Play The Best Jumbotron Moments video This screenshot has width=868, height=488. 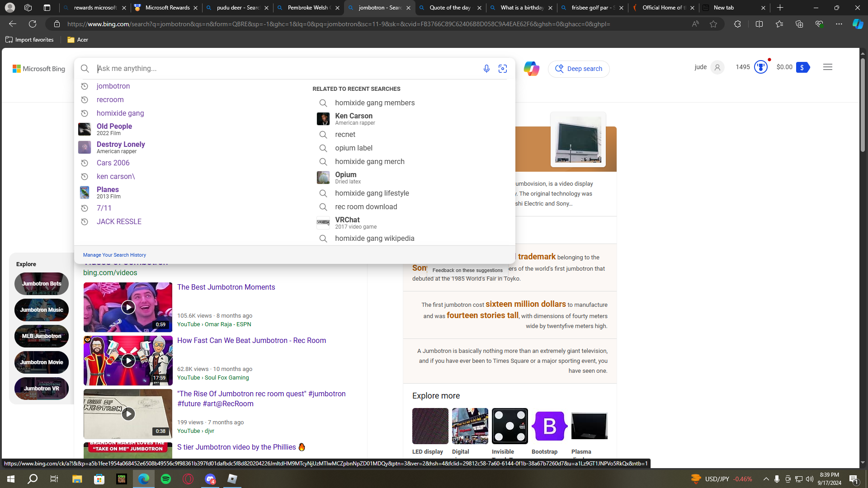coord(128,307)
